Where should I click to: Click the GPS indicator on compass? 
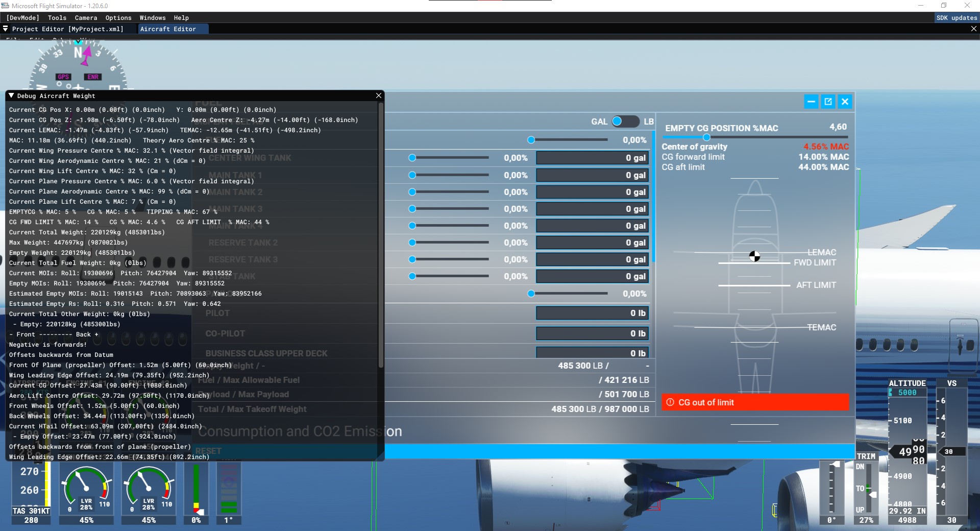coord(63,77)
